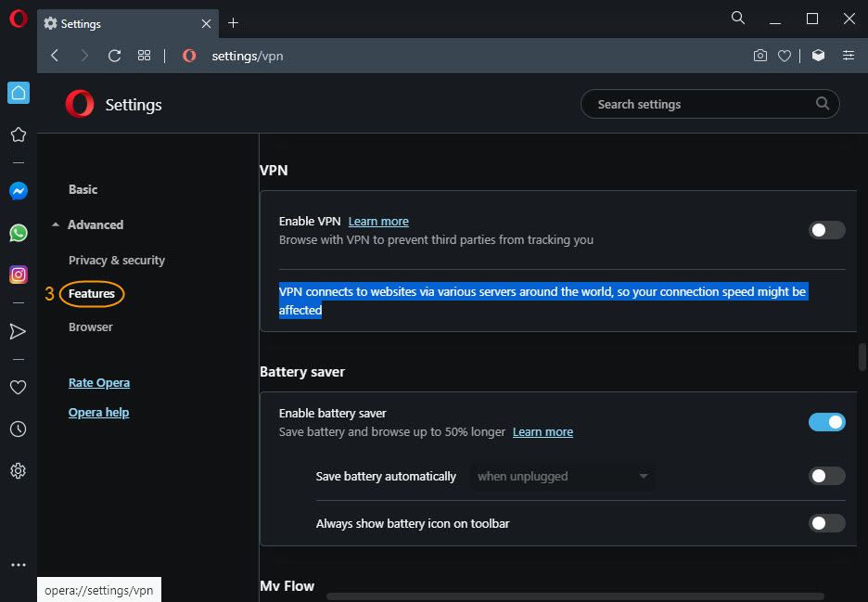868x602 pixels.
Task: Open Instagram in the sidebar
Action: point(19,275)
